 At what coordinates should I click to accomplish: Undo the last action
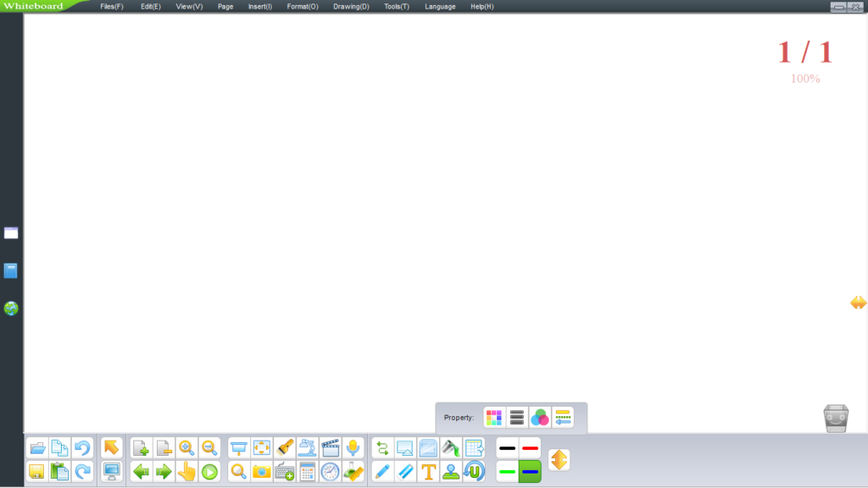[82, 447]
